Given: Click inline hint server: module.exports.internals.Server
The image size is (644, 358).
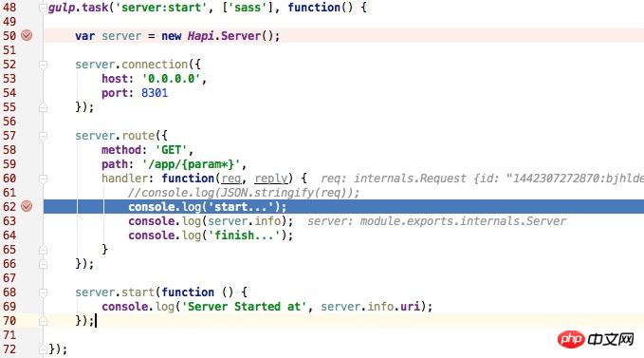Looking at the screenshot, I should tap(436, 221).
